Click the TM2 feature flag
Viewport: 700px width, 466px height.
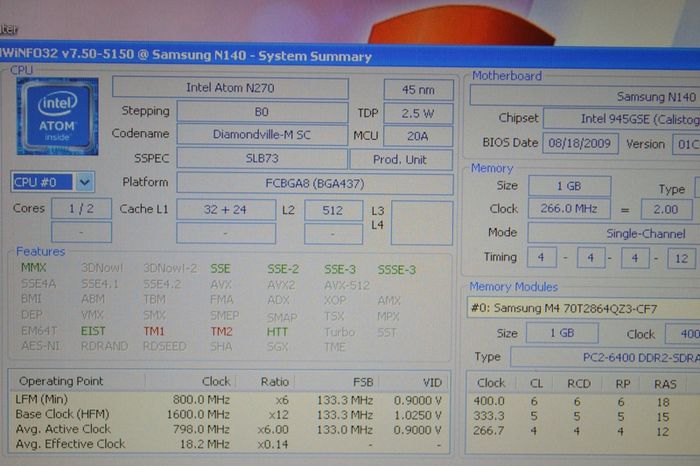click(221, 332)
